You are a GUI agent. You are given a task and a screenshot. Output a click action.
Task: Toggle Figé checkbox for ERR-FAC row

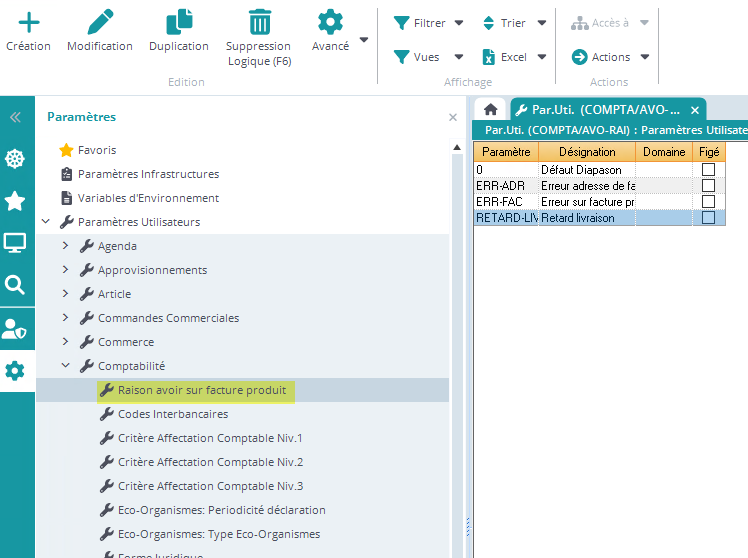(708, 201)
